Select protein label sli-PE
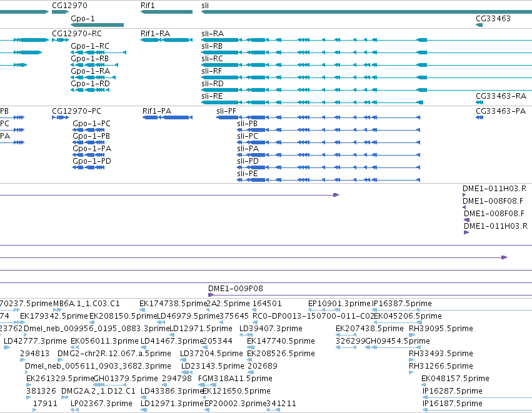Viewport: 532px width, 413px height. click(x=248, y=174)
